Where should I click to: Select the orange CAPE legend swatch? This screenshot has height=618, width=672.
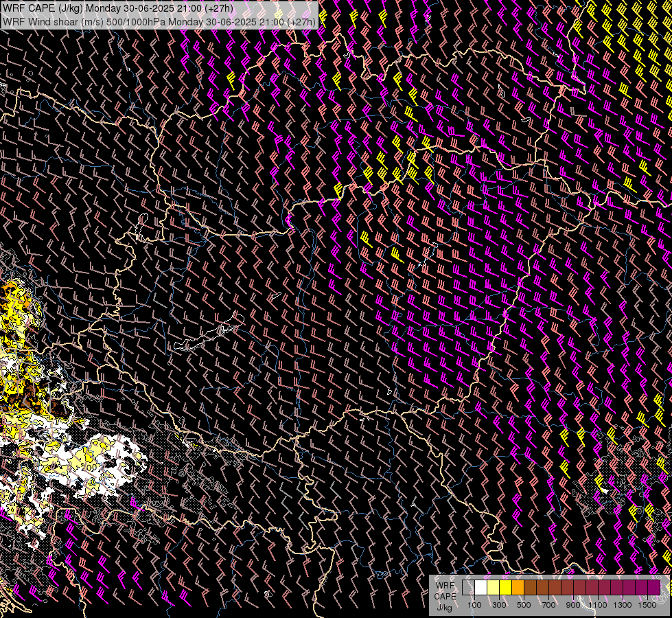[518, 587]
